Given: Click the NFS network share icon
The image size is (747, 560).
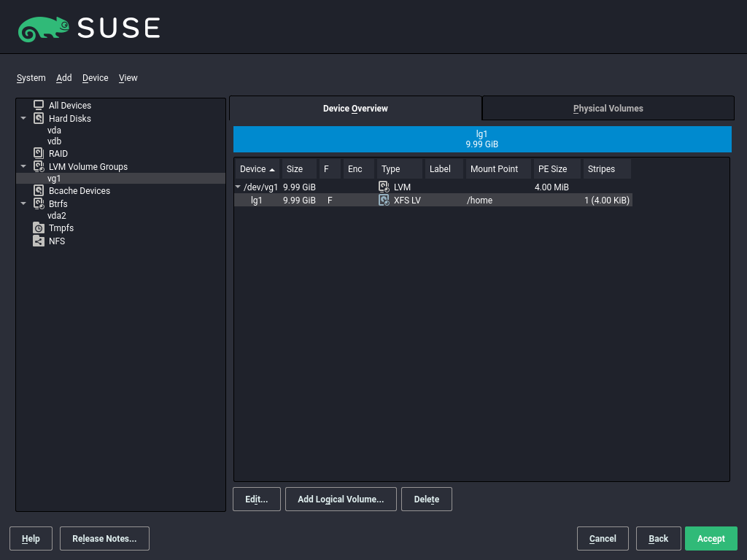Looking at the screenshot, I should (37, 241).
